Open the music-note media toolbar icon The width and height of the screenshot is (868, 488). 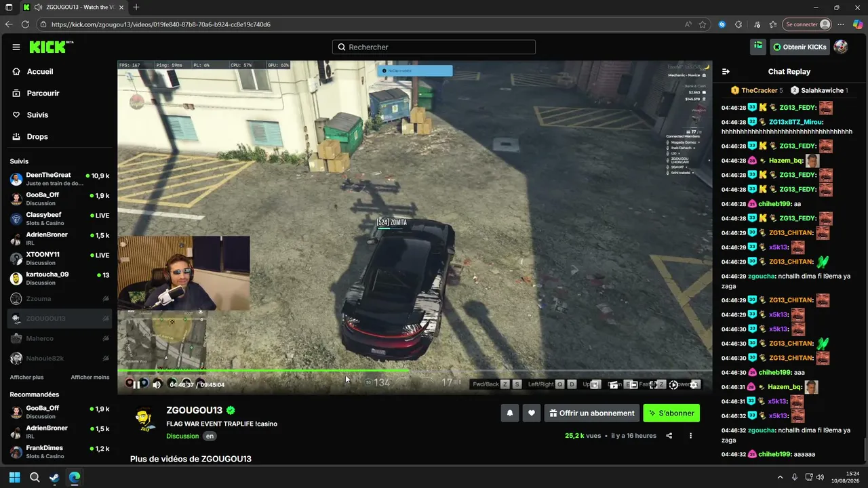[x=757, y=24]
